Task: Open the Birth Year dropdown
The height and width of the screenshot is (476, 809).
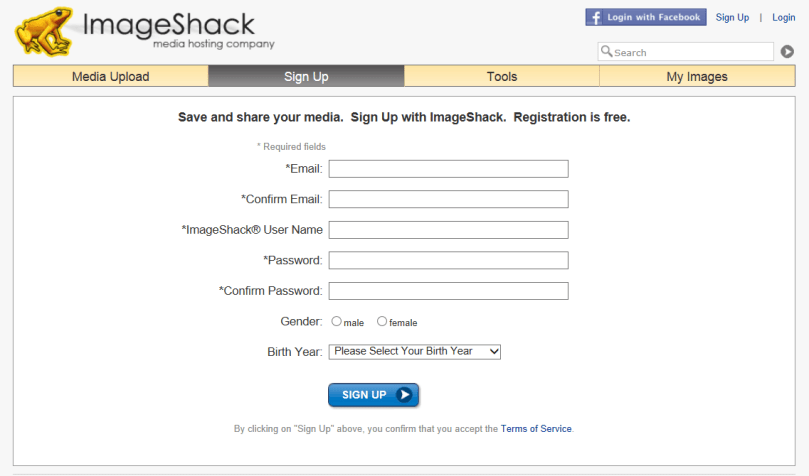Action: pos(414,352)
